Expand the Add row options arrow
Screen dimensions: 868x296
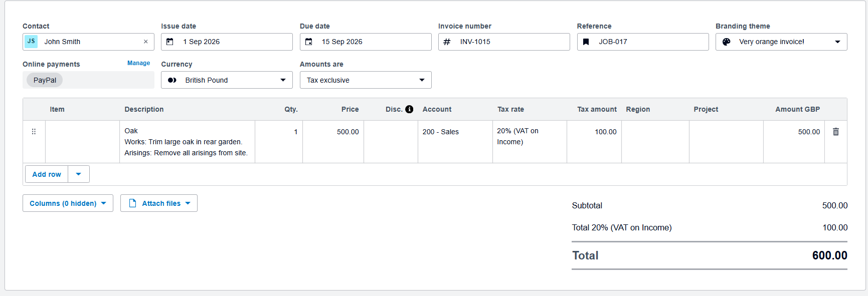78,174
